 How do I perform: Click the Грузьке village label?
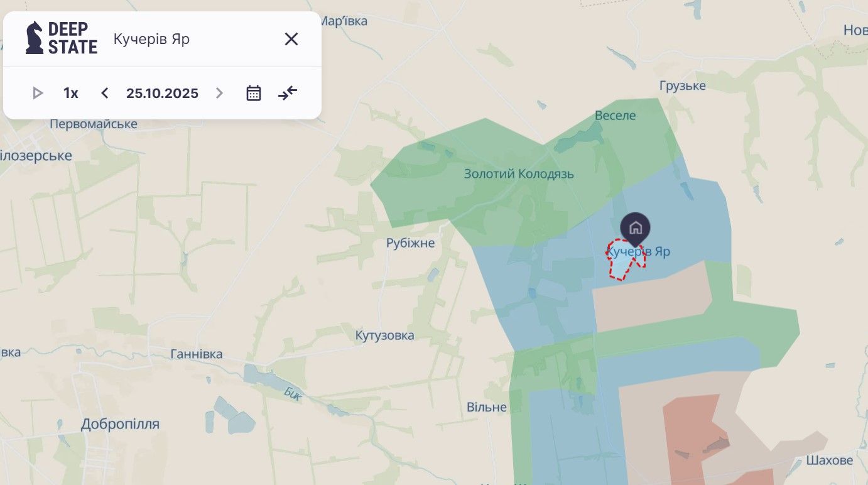pos(682,85)
